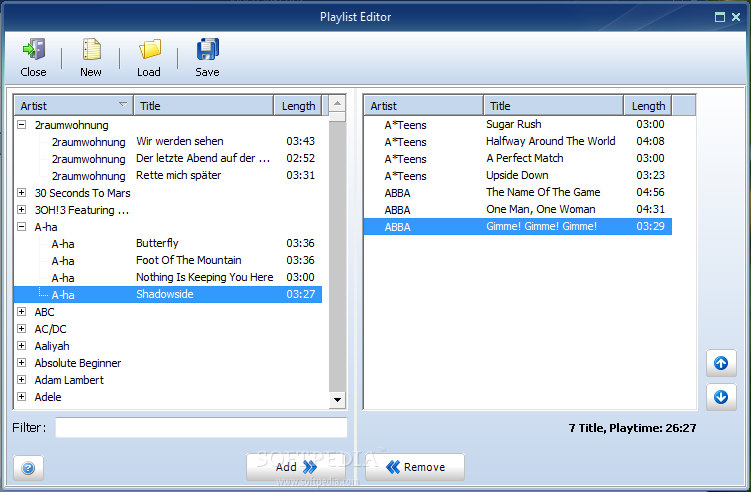The height and width of the screenshot is (492, 751).
Task: Expand the Adele artist group
Action: (x=22, y=397)
